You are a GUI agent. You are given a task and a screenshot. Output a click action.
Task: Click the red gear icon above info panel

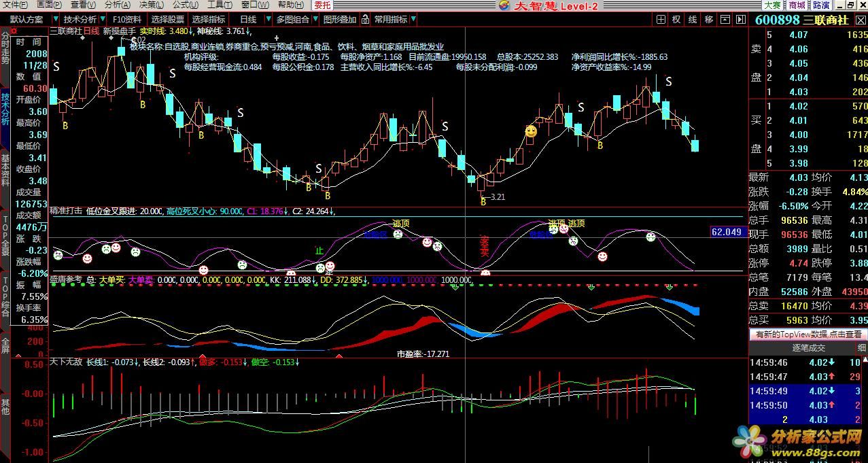coord(14,31)
